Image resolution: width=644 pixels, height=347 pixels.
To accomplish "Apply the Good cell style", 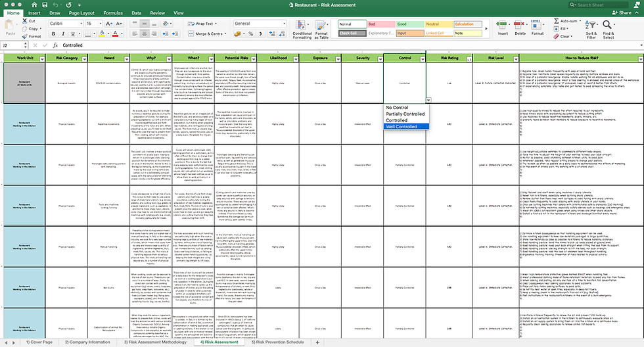I will coord(410,24).
